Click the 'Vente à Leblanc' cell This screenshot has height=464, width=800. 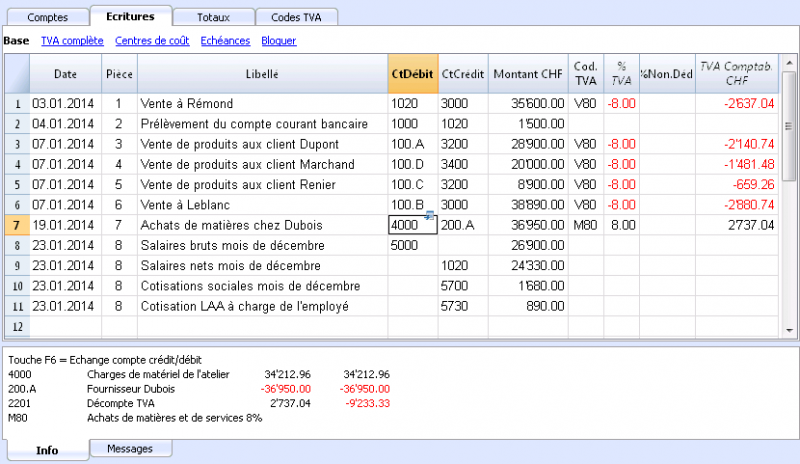click(x=262, y=205)
